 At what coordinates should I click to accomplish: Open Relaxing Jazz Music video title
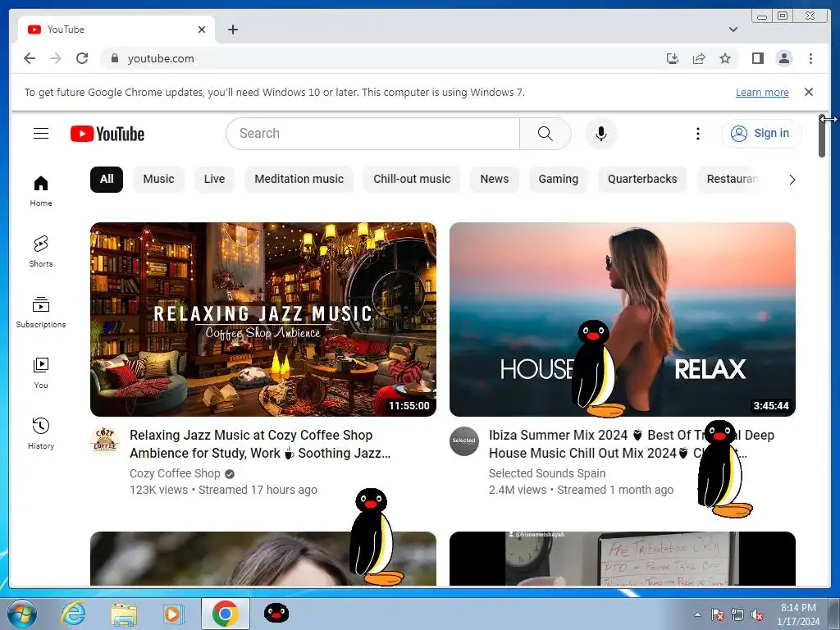point(260,444)
